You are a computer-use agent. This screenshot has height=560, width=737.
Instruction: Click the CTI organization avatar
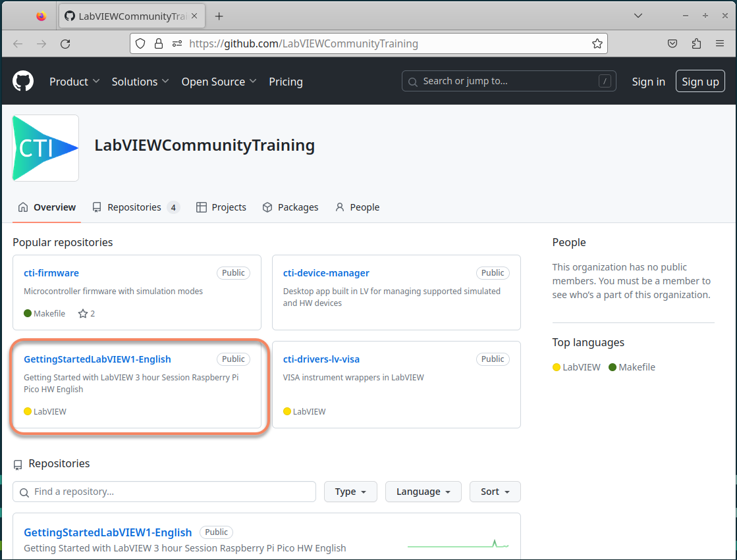(x=45, y=148)
